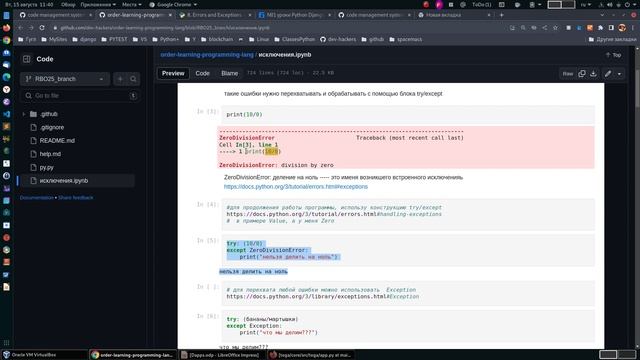Switch to the Code view tab
640x360 pixels.
point(202,73)
